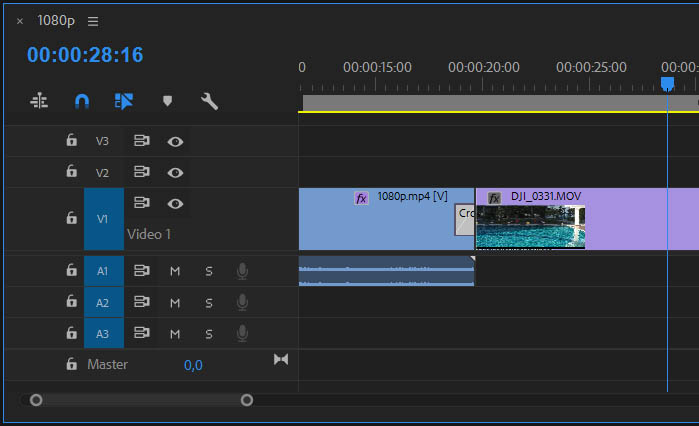Add a marker with the marker icon
The height and width of the screenshot is (426, 699).
click(x=167, y=101)
